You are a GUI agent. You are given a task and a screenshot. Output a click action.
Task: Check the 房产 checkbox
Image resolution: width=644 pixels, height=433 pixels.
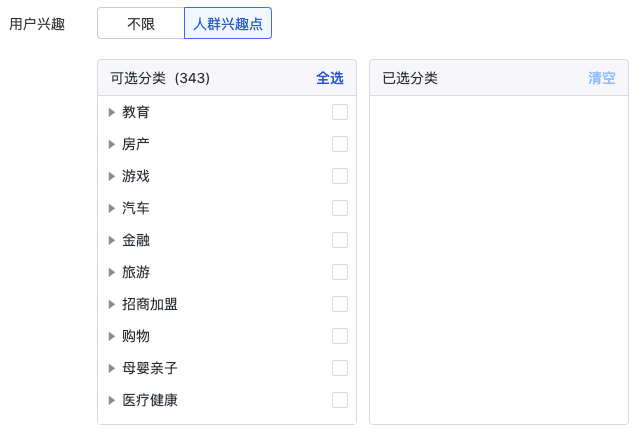[x=340, y=144]
